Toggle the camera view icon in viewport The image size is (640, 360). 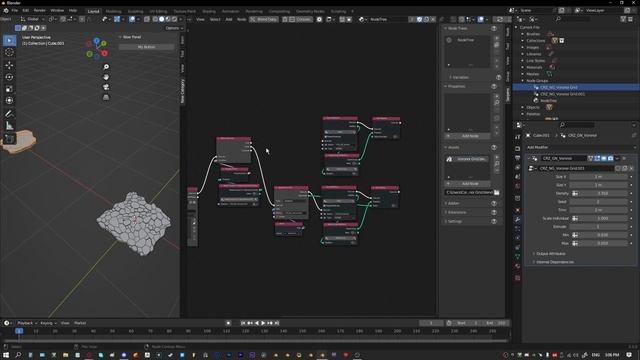(106, 87)
